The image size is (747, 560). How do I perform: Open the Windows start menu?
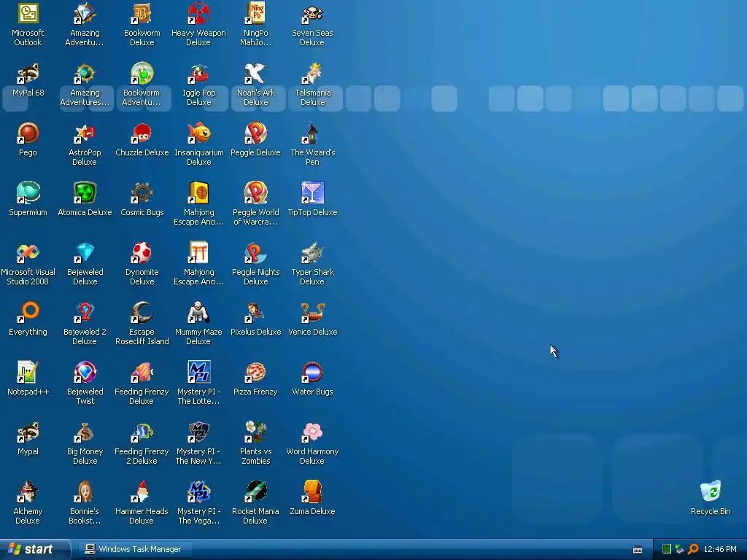35,549
